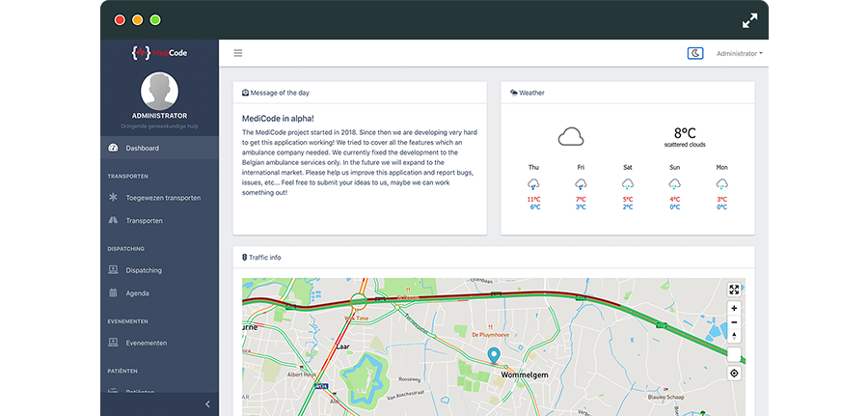Click the 'De Pluymhoeve' map label
868x416 pixels.
point(491,335)
